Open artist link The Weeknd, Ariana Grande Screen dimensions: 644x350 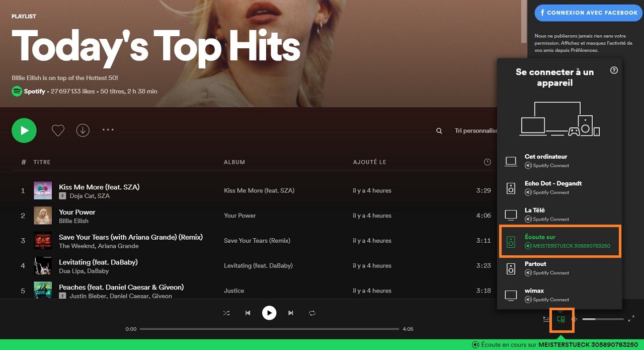tap(99, 246)
